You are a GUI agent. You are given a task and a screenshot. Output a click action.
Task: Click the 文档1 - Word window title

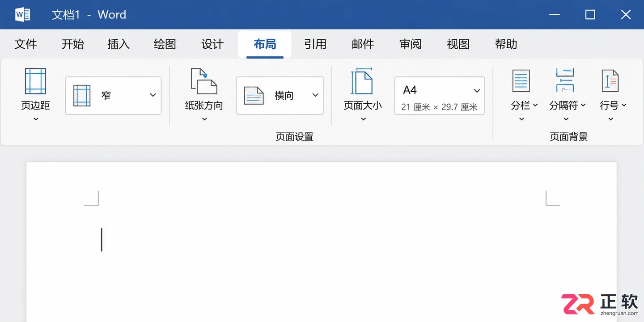coord(89,15)
